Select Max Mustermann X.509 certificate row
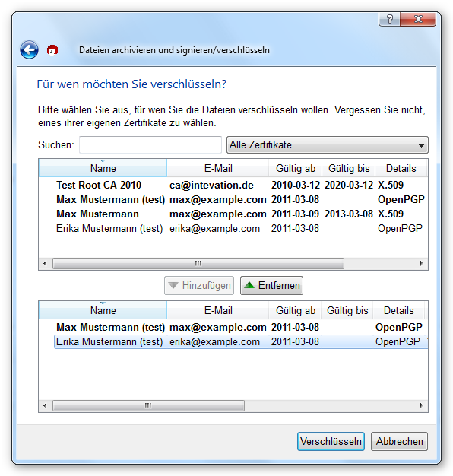This screenshot has height=476, width=453. coord(233,214)
